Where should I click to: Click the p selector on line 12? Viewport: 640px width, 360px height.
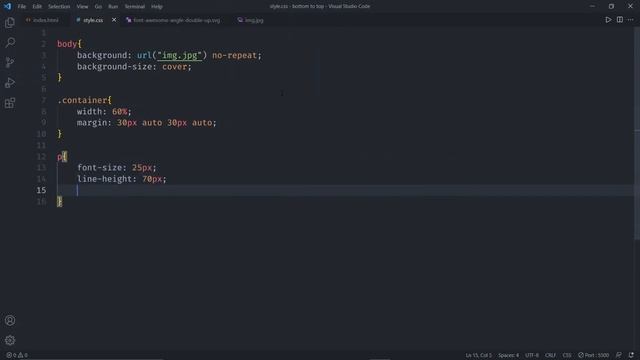pos(60,156)
